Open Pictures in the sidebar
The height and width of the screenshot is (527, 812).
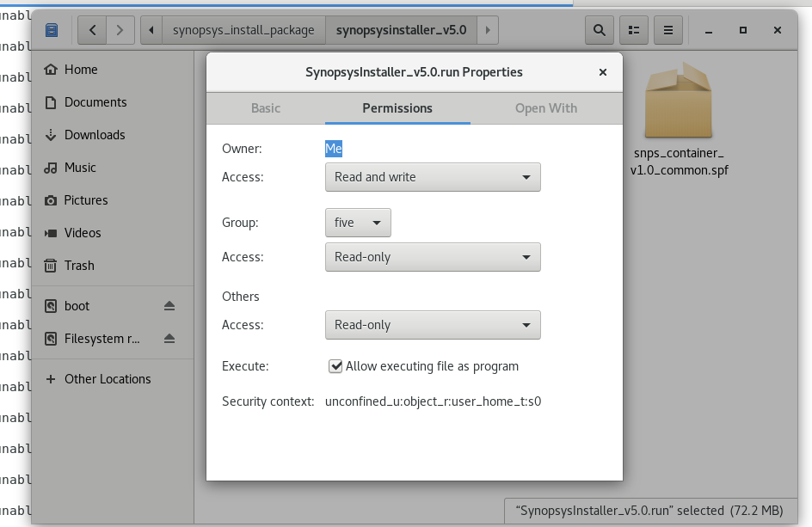[x=113, y=199]
